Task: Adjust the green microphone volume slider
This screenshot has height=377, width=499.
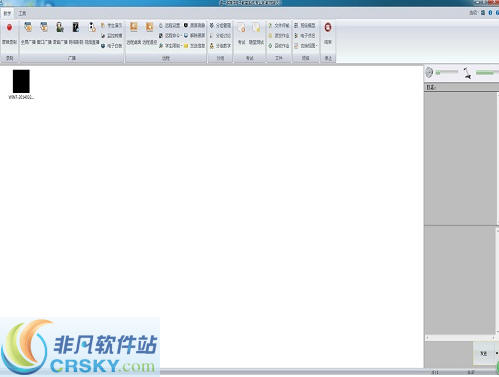Action: (x=487, y=72)
